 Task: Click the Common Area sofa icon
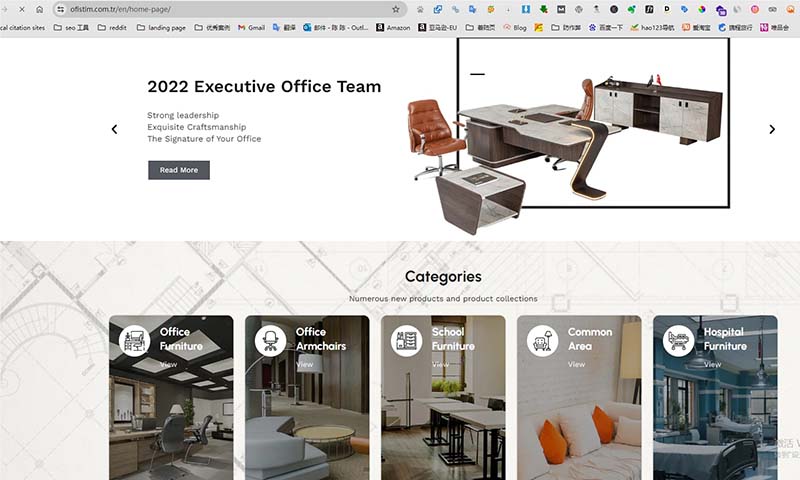click(542, 341)
